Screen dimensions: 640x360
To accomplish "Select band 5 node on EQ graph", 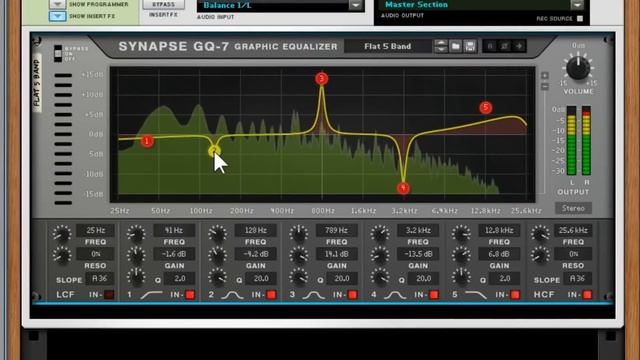I will point(485,108).
